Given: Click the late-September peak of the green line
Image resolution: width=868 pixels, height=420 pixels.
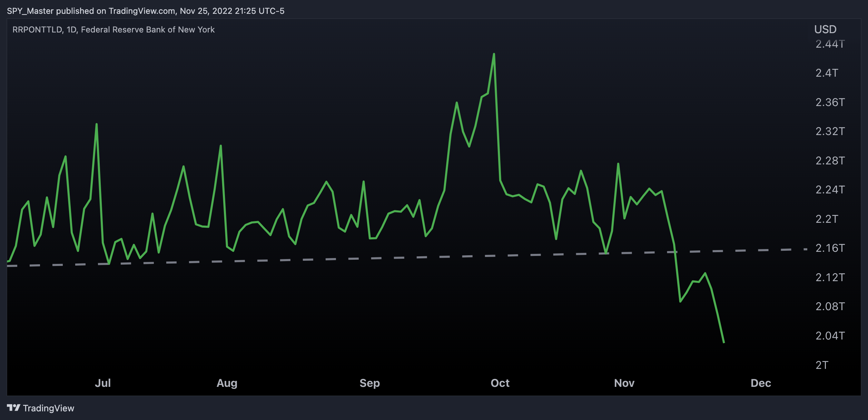Looking at the screenshot, I should 494,54.
